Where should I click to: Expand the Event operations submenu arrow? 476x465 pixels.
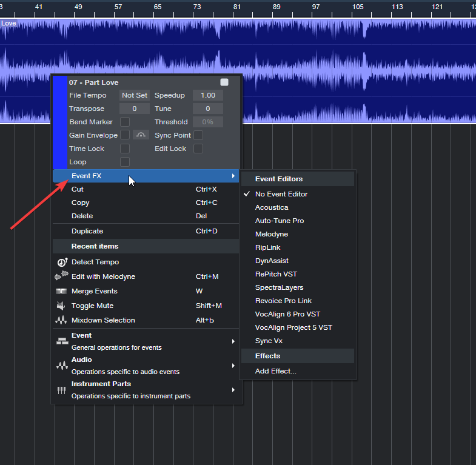click(233, 341)
